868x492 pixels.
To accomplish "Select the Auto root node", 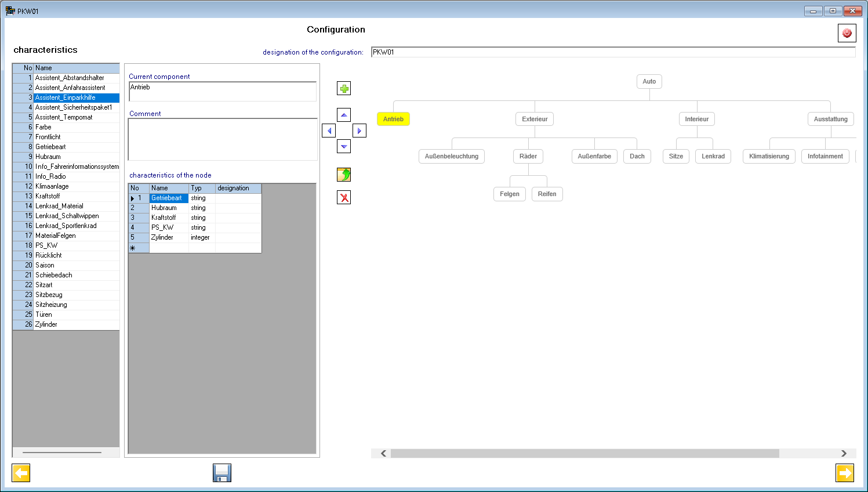I will click(x=649, y=81).
